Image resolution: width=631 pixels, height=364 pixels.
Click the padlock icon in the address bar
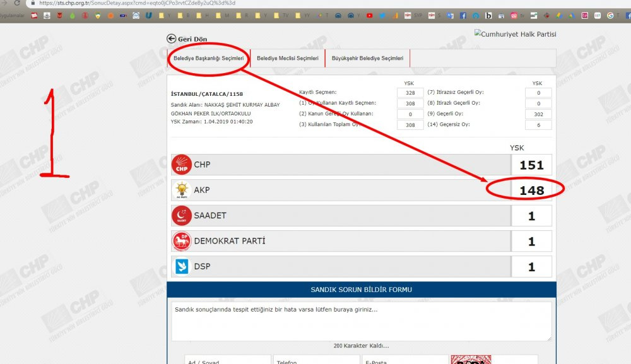33,3
